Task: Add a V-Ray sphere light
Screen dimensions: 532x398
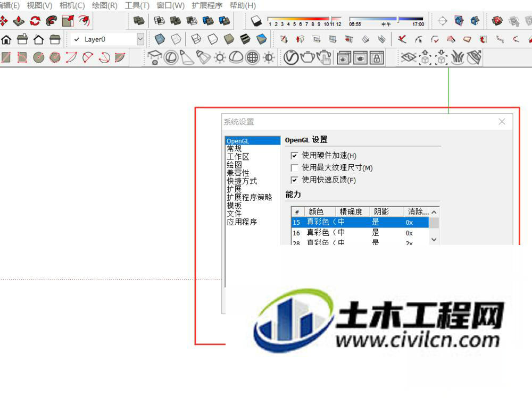Action: [171, 57]
